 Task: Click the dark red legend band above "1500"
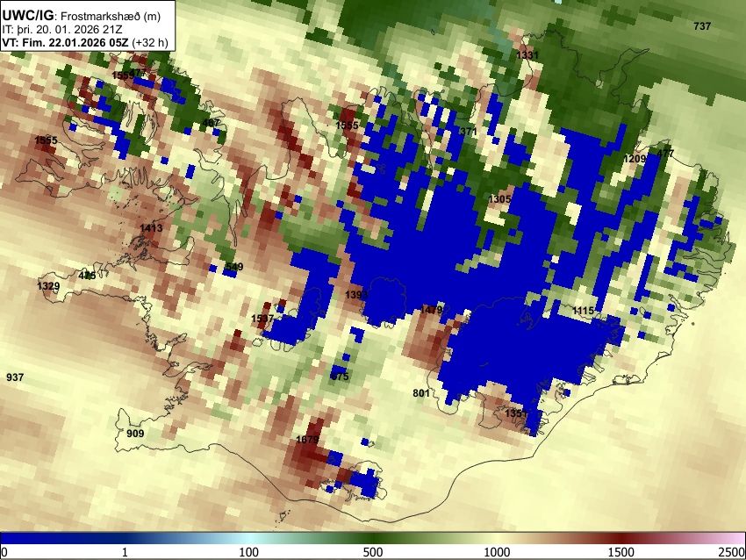pyautogui.click(x=620, y=539)
